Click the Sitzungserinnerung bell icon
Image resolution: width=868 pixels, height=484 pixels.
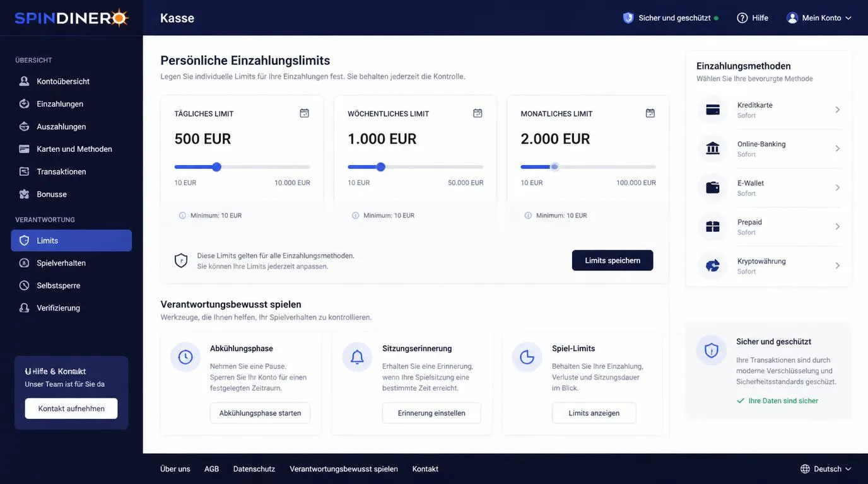click(x=357, y=357)
